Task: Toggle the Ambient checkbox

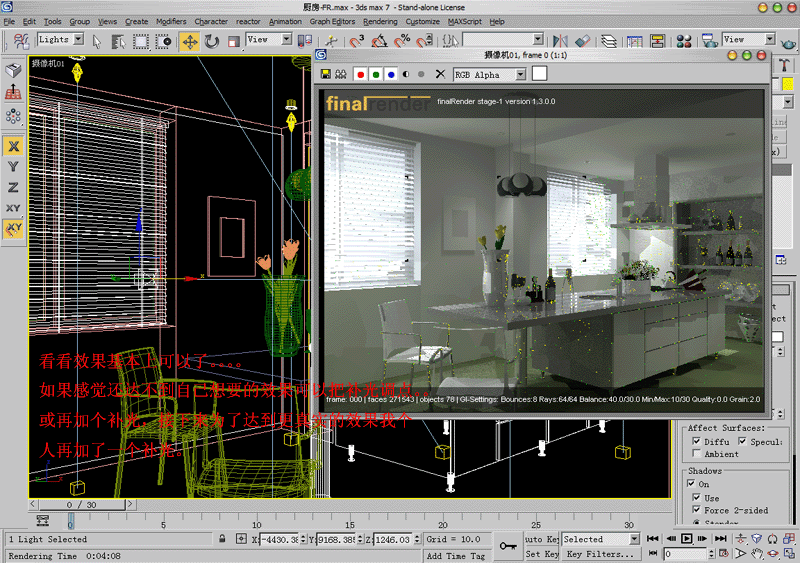Action: 696,454
